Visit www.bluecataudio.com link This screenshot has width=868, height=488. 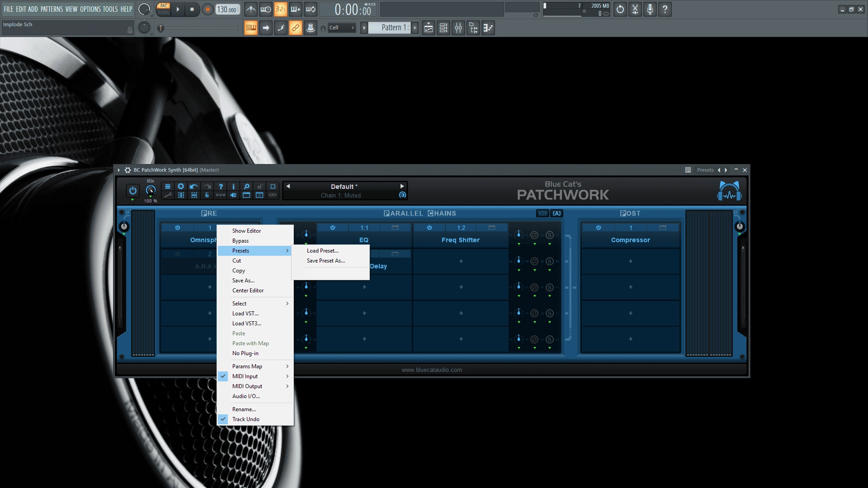click(432, 370)
